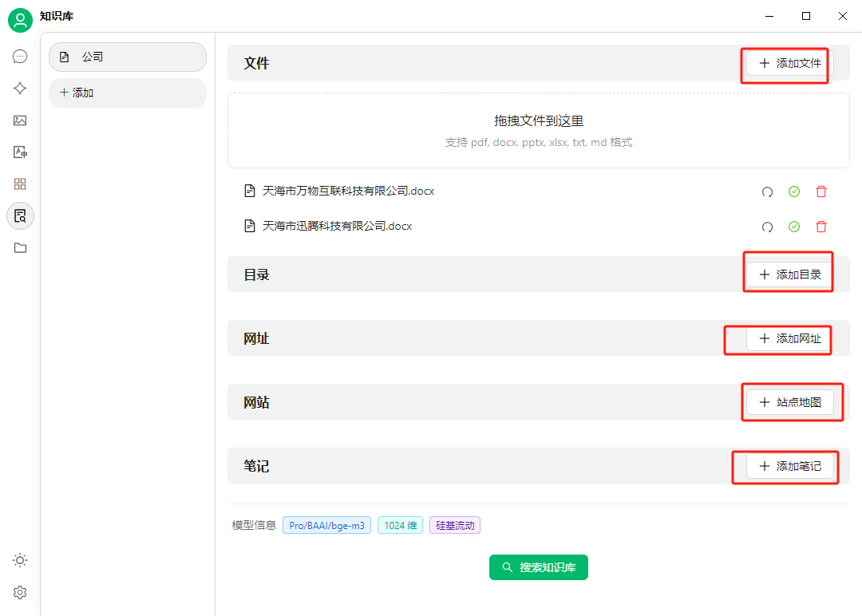
Task: Click 搜索知识库 to search the knowledge base
Action: [x=539, y=567]
